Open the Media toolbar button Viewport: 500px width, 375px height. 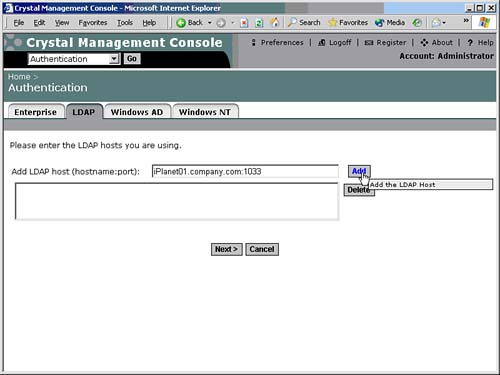point(390,22)
